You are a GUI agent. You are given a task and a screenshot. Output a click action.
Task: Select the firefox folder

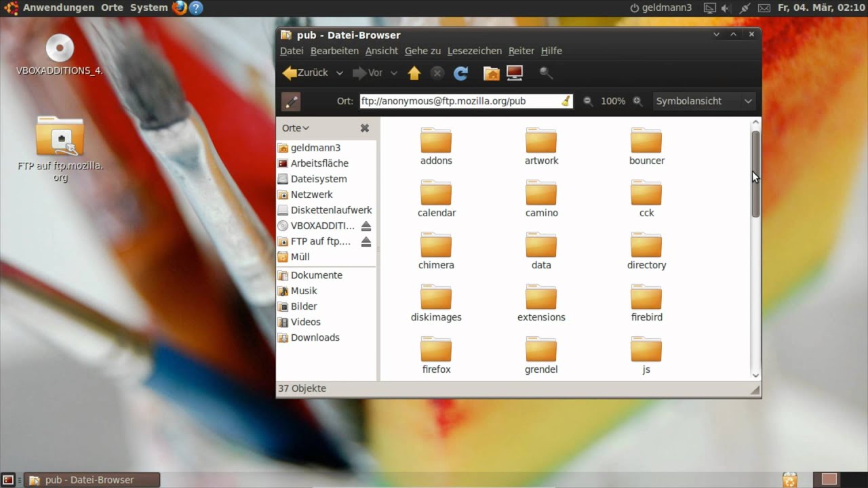point(436,355)
